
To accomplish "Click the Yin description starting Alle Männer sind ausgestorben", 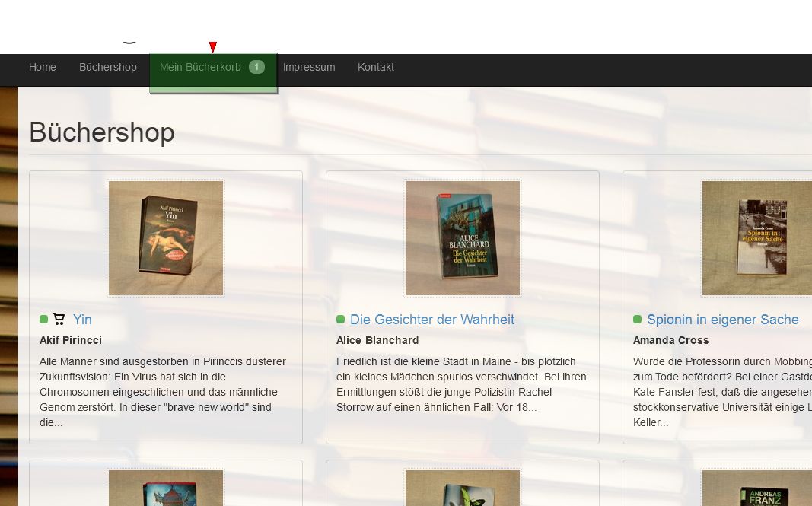I will pyautogui.click(x=163, y=392).
